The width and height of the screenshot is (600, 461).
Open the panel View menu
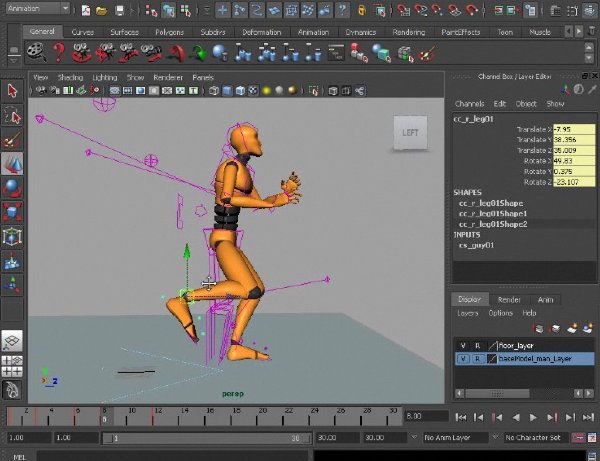pos(41,77)
